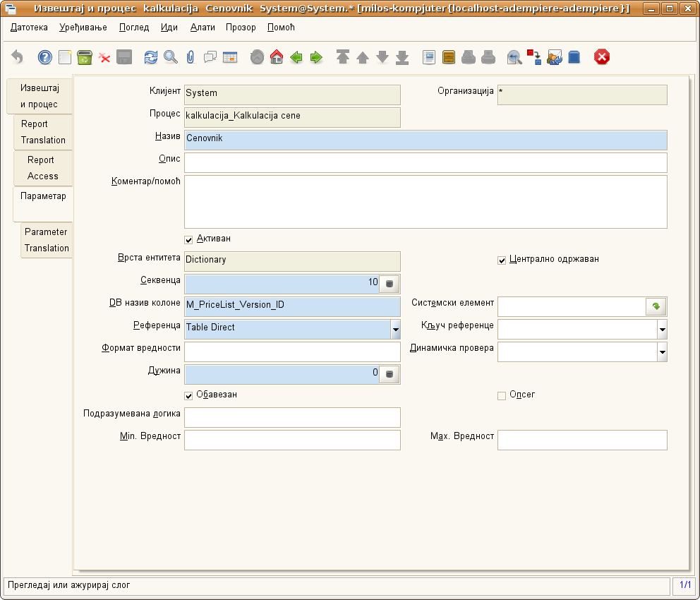Jump to first record icon
700x600 pixels.
[x=343, y=57]
